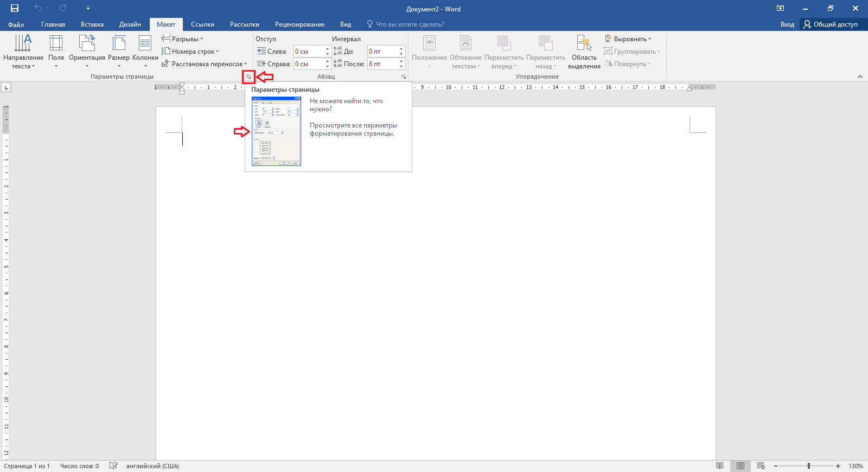Image resolution: width=868 pixels, height=472 pixels.
Task: Switch to Print Layout view
Action: pos(741,466)
